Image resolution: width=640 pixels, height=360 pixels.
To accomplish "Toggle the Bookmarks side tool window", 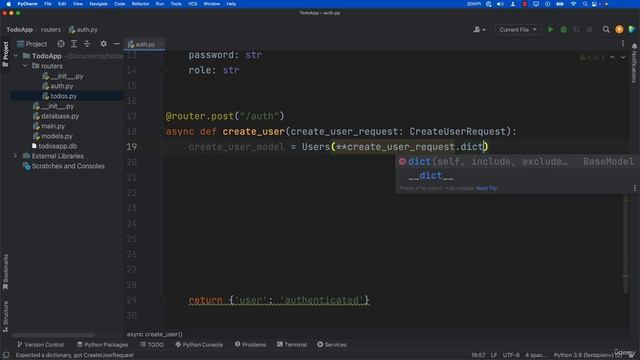I will pyautogui.click(x=5, y=272).
